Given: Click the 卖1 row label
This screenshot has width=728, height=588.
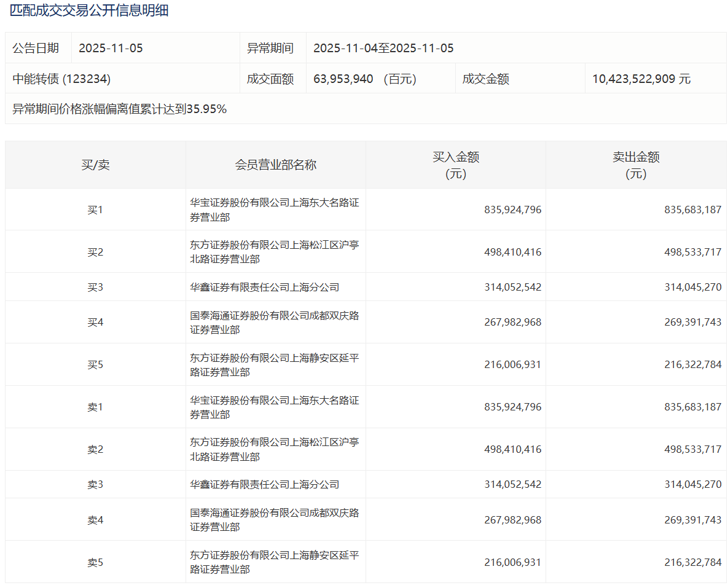Looking at the screenshot, I should [x=95, y=407].
